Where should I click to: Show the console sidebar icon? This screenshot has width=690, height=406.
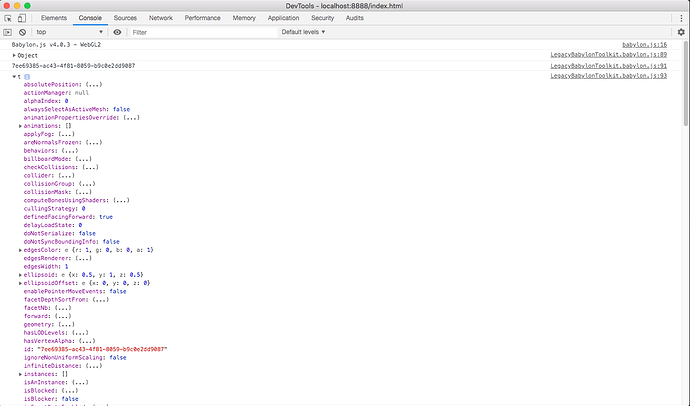point(7,32)
